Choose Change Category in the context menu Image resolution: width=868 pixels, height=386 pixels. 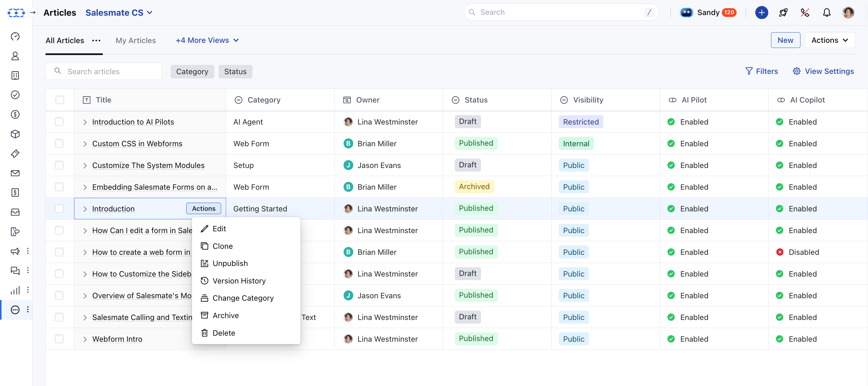pos(246,298)
